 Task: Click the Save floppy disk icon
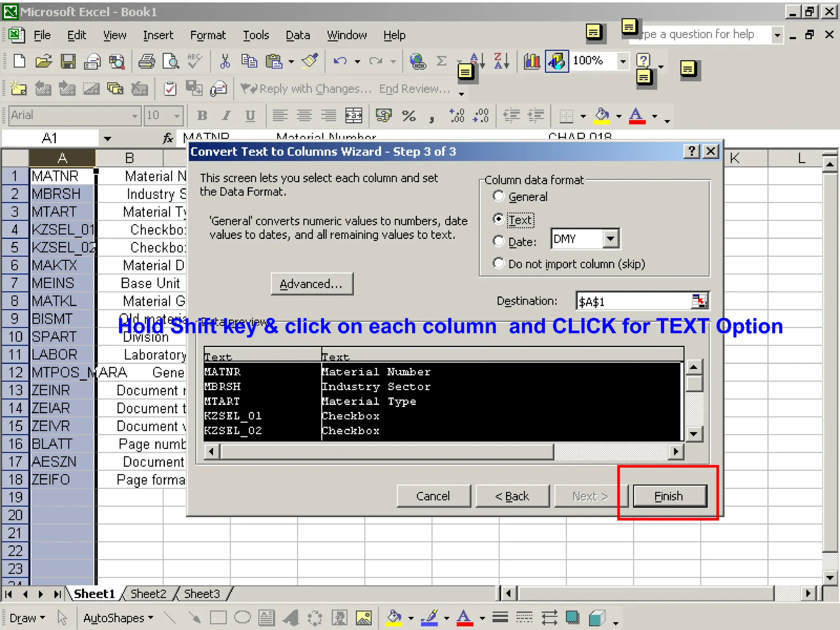[x=68, y=62]
